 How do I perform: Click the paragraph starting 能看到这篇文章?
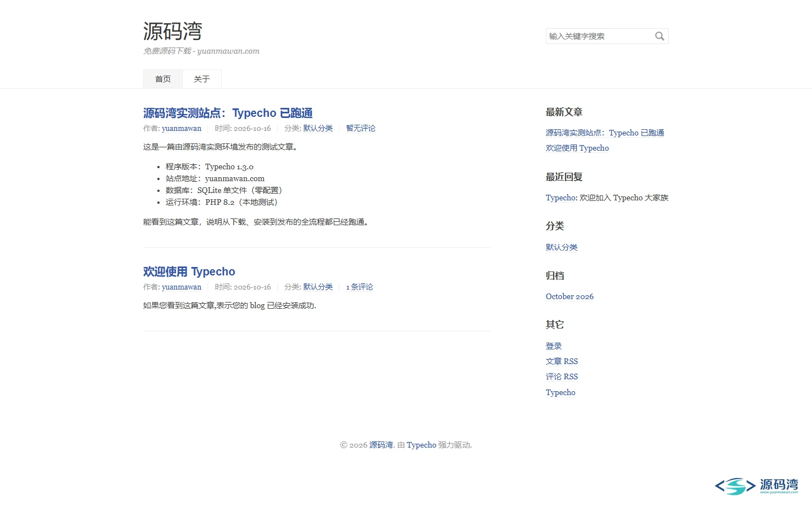pos(258,222)
